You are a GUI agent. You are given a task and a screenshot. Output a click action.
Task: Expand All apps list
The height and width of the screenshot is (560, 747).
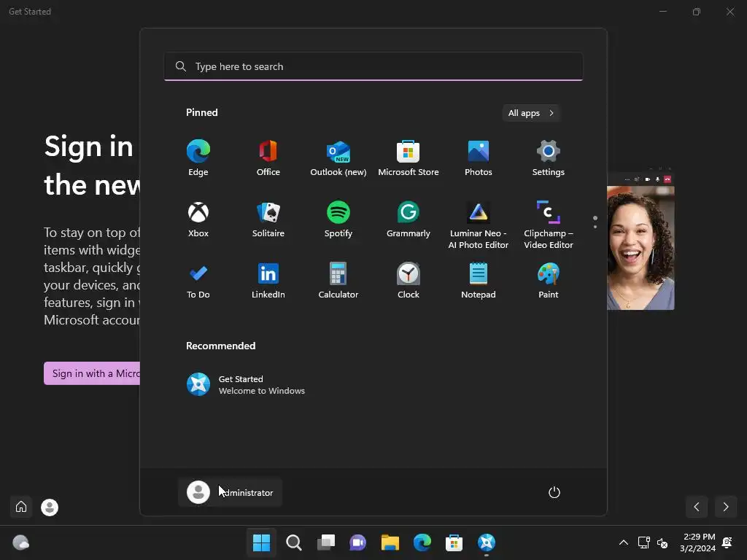pyautogui.click(x=531, y=113)
